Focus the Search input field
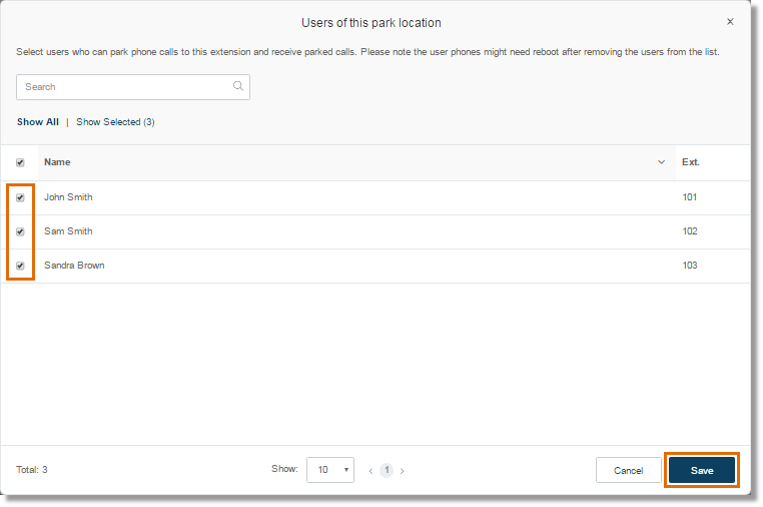The width and height of the screenshot is (763, 507). click(133, 87)
